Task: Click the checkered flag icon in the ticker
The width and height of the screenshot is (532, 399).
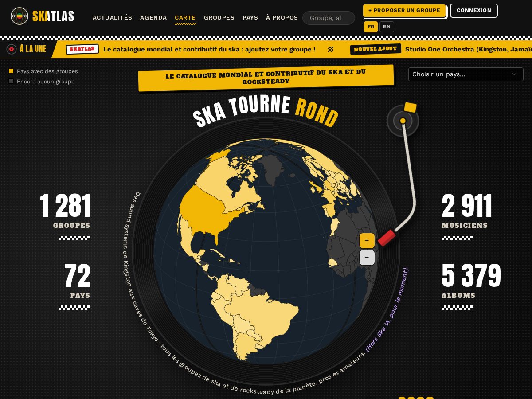Action: pyautogui.click(x=331, y=49)
